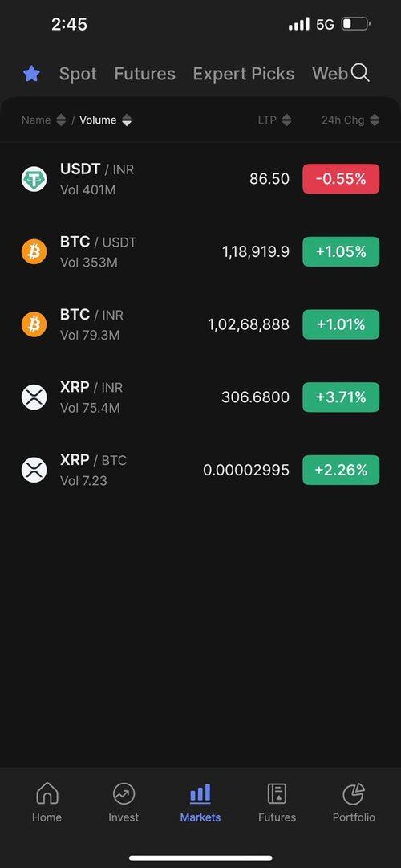Switch to the Spot tab
This screenshot has height=868, width=401.
click(78, 74)
